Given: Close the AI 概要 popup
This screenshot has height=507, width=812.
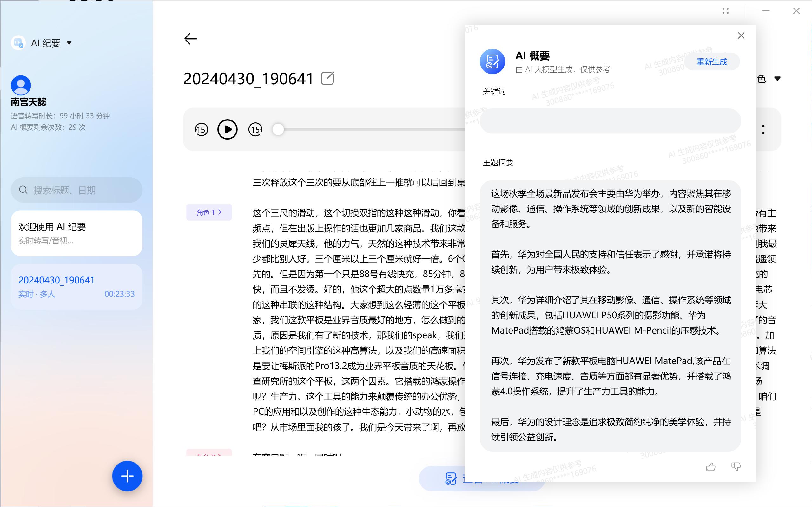Looking at the screenshot, I should [741, 36].
